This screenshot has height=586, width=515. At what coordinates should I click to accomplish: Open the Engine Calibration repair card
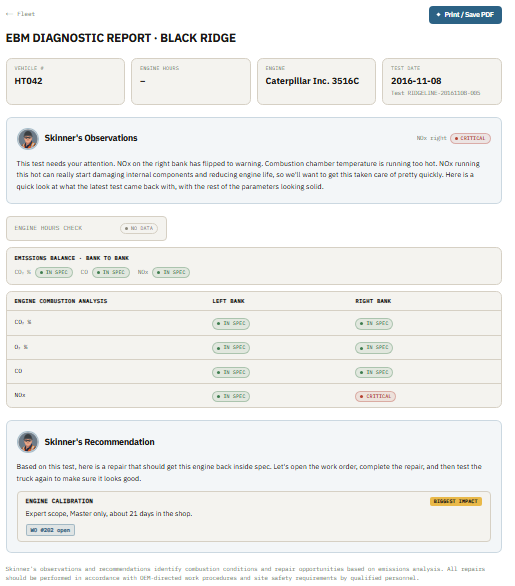coord(254,516)
